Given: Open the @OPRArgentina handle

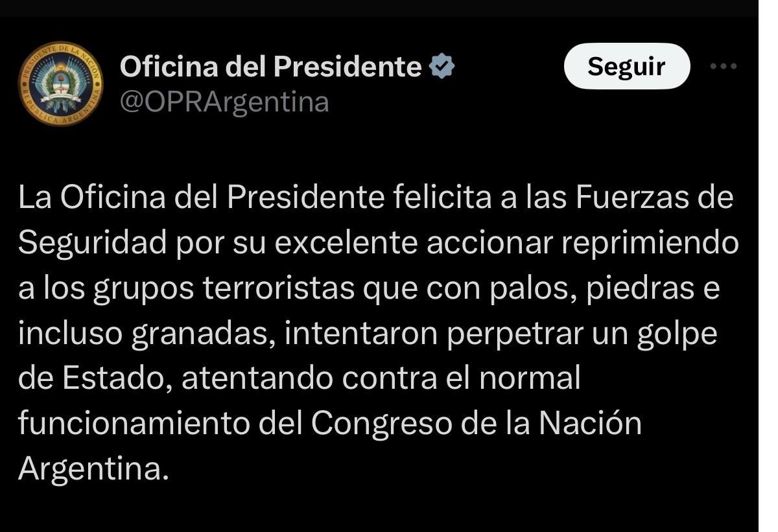Looking at the screenshot, I should tap(224, 102).
